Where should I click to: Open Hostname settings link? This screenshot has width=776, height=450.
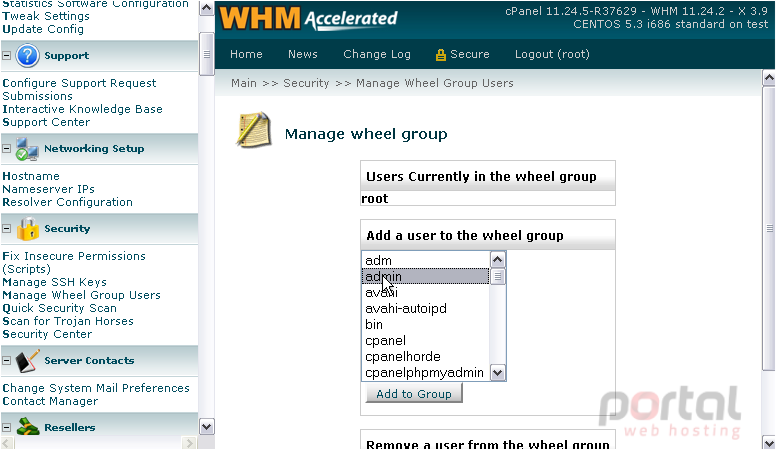click(31, 176)
